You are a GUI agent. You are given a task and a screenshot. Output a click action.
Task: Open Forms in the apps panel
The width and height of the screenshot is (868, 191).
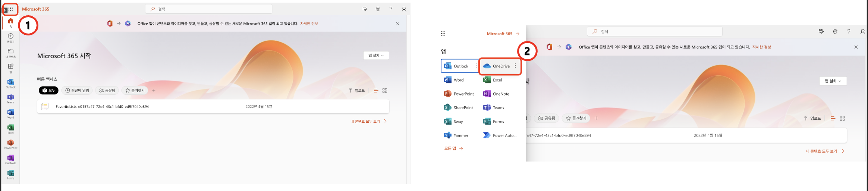pyautogui.click(x=494, y=121)
